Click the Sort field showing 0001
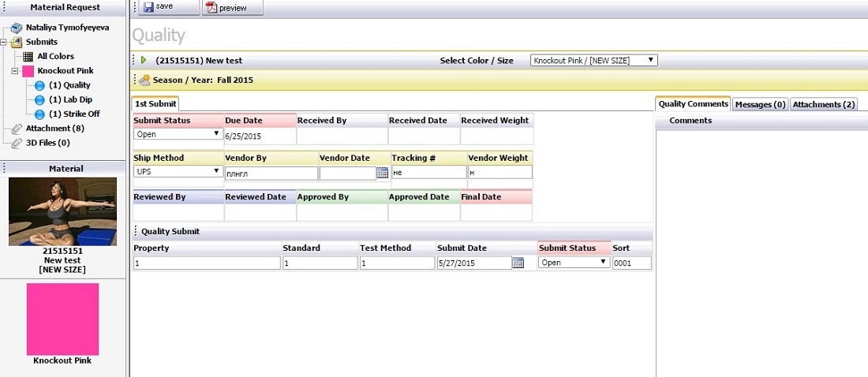 coord(631,263)
